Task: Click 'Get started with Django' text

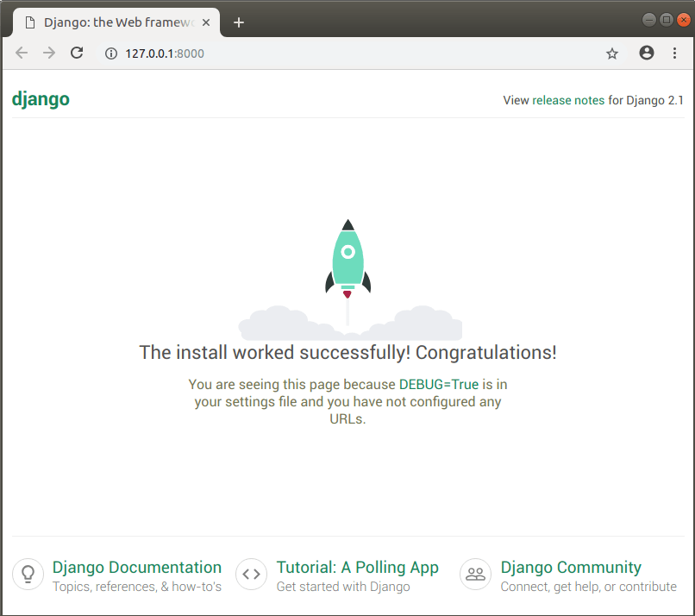Action: pyautogui.click(x=343, y=587)
